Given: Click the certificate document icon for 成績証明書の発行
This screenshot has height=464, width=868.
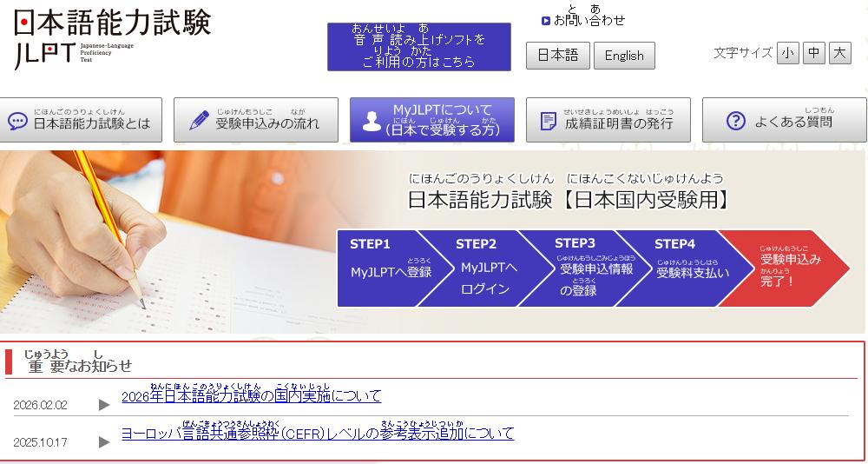Looking at the screenshot, I should (x=549, y=121).
